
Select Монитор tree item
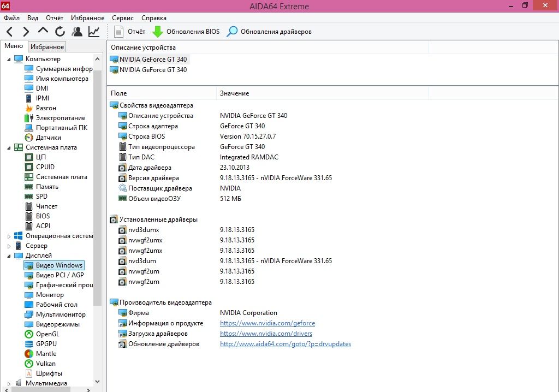point(44,295)
